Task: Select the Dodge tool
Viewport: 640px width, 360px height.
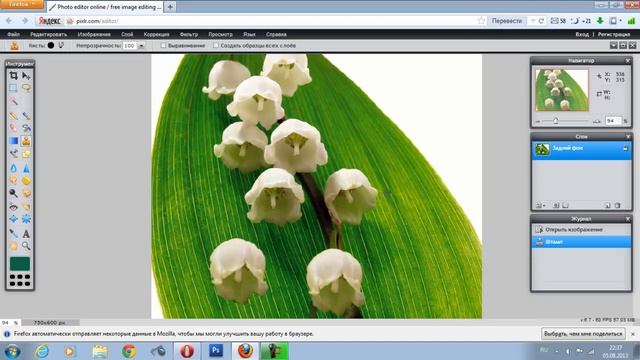Action: 13,193
